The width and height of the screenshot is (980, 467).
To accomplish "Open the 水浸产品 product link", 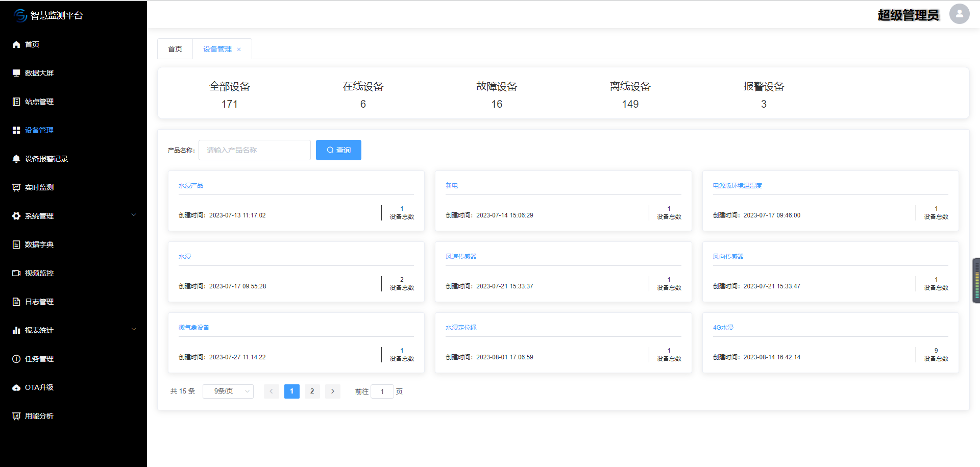I will (x=191, y=186).
